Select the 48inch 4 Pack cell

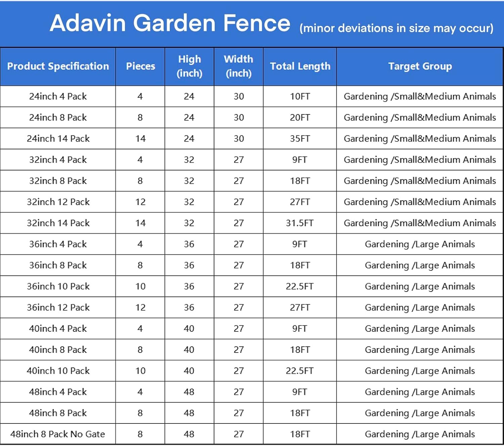click(58, 392)
